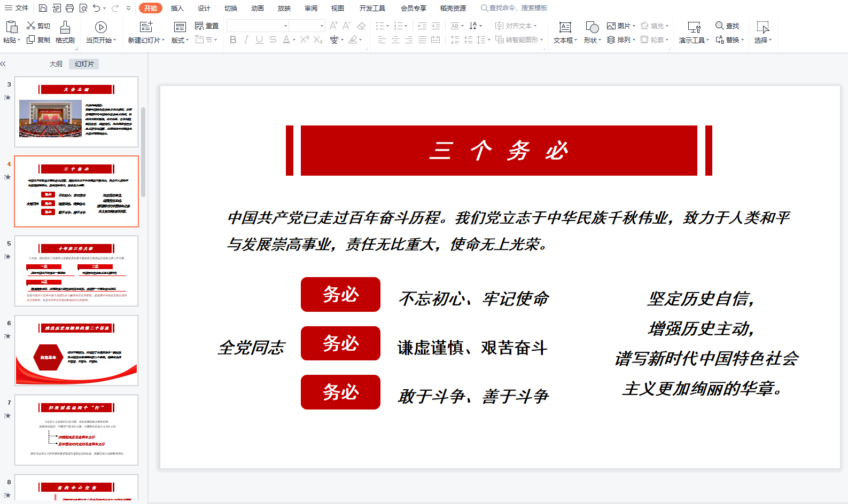Click the Presentation Tools (演示工具) icon
The width and height of the screenshot is (848, 504).
[x=694, y=27]
